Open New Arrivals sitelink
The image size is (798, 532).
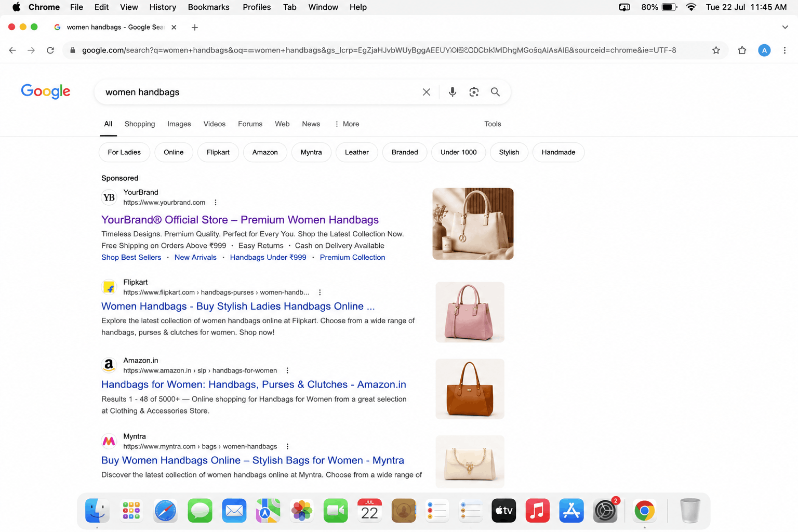pyautogui.click(x=195, y=257)
